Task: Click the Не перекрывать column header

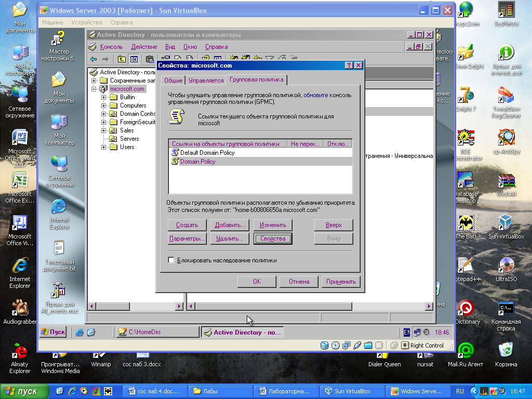Action: click(305, 144)
